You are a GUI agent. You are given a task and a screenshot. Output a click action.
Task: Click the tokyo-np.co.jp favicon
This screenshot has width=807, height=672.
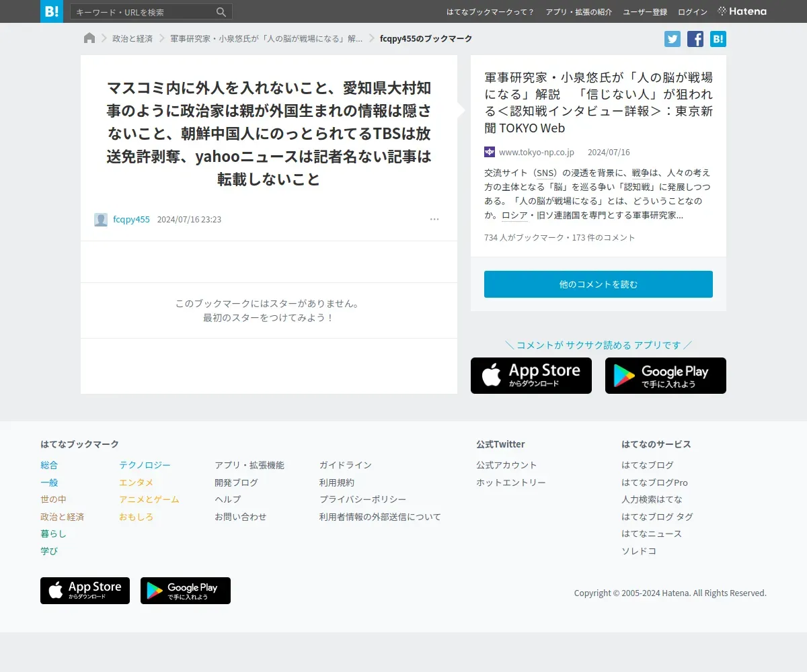point(490,152)
